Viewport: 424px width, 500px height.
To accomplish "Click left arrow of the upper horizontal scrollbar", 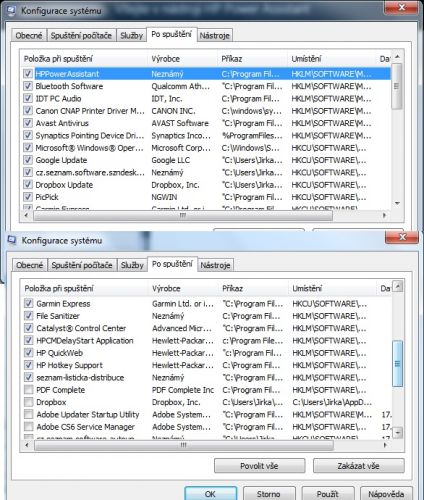I will pyautogui.click(x=27, y=215).
